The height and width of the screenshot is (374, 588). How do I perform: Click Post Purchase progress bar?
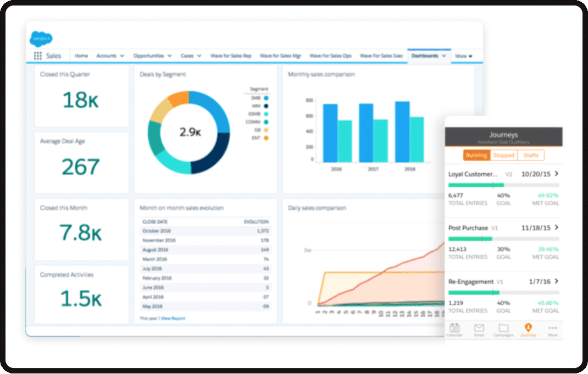(x=503, y=239)
